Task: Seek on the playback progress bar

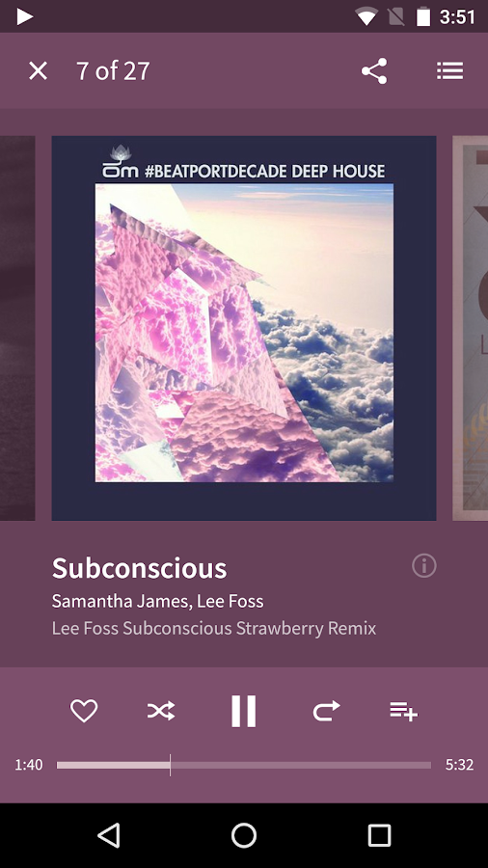Action: click(243, 765)
